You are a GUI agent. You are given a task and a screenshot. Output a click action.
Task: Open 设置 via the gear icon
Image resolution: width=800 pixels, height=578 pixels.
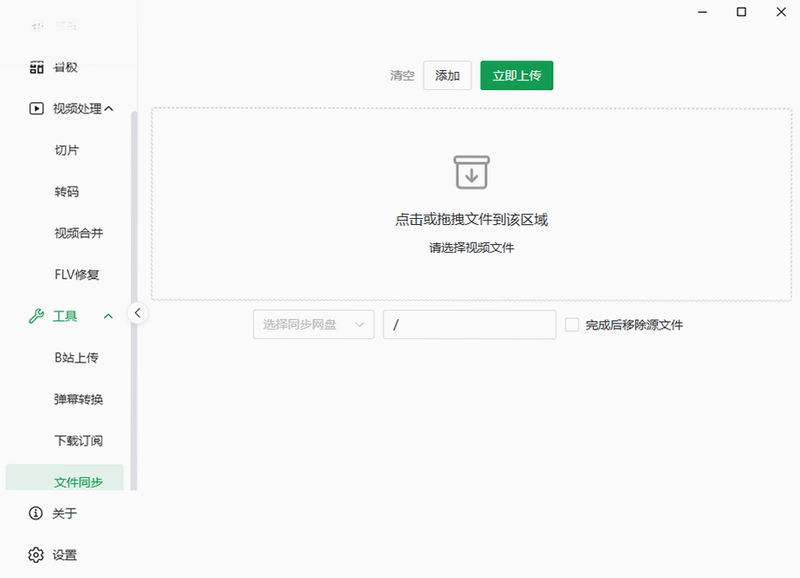coord(36,555)
